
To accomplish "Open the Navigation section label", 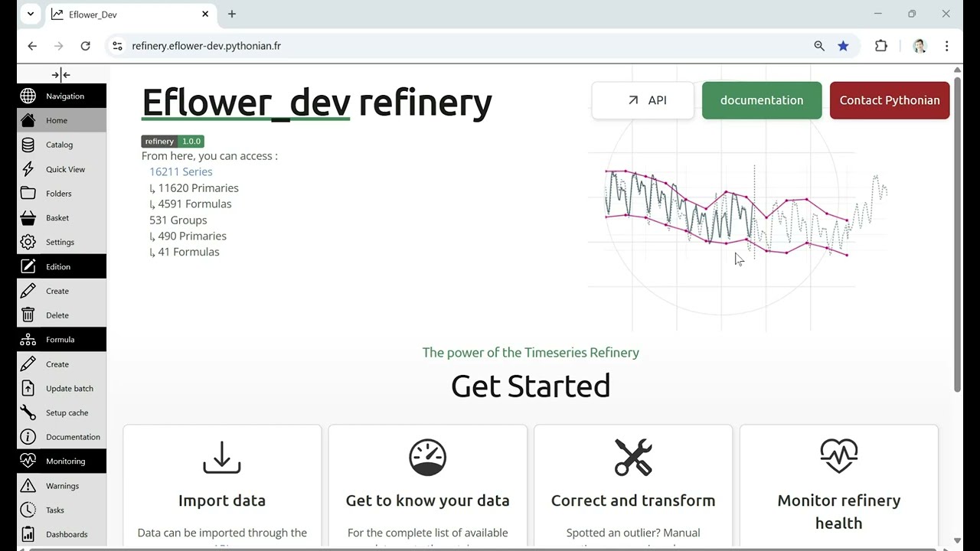I will [x=65, y=96].
